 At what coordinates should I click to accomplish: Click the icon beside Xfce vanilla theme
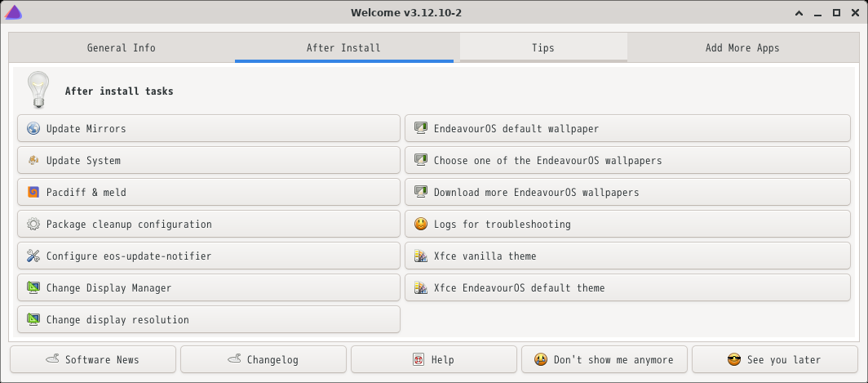pos(421,256)
